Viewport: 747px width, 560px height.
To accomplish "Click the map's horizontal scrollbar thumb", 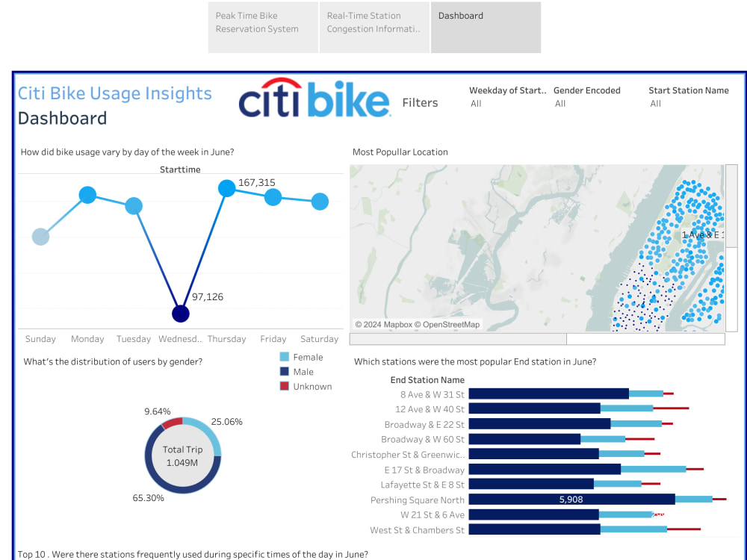I will click(458, 339).
